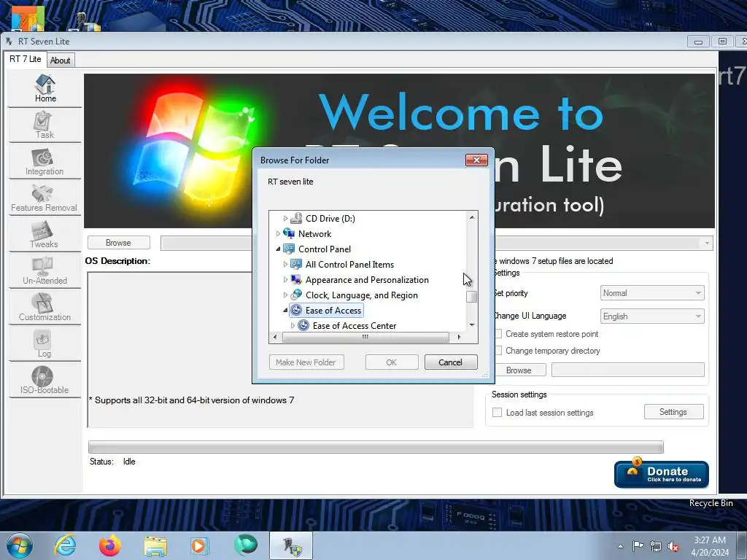Check Load last session settings
This screenshot has width=747, height=560.
[x=497, y=413]
